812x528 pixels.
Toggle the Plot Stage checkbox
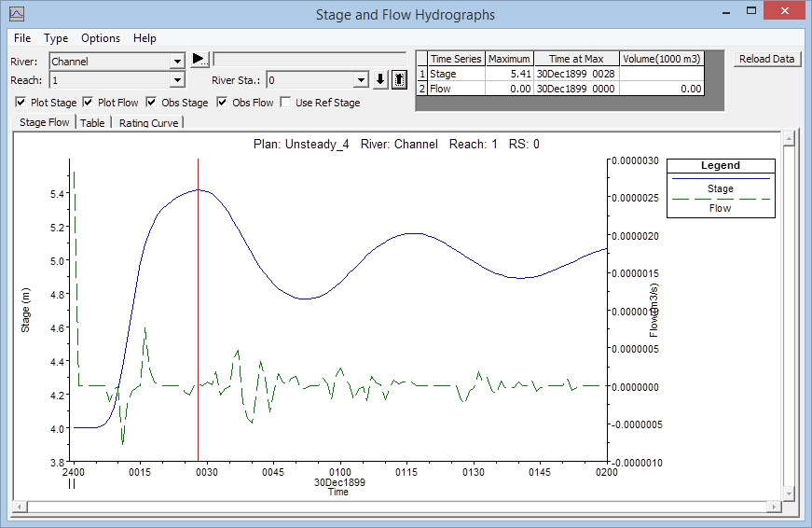point(21,102)
